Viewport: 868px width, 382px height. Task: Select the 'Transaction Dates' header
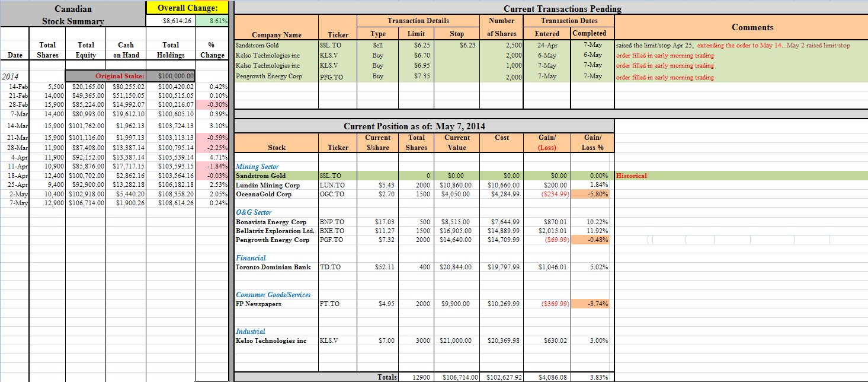[570, 20]
